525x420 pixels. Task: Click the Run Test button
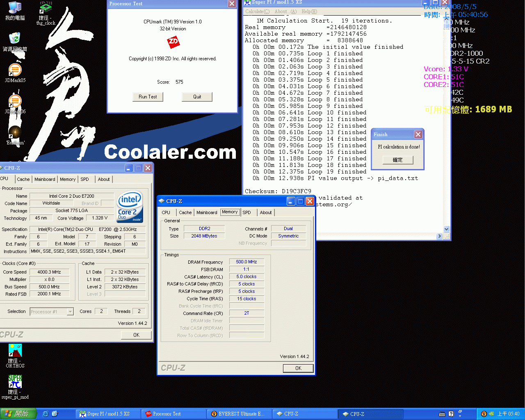148,97
